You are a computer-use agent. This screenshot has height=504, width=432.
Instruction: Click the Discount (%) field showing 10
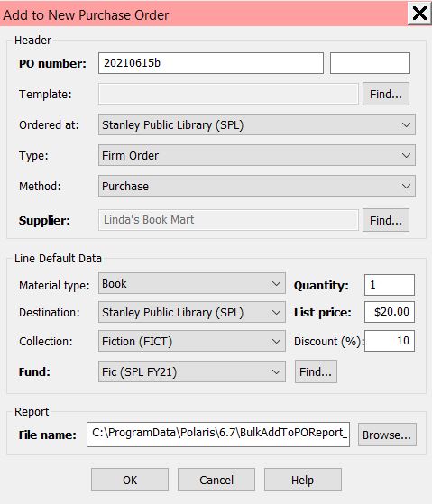[x=390, y=341]
